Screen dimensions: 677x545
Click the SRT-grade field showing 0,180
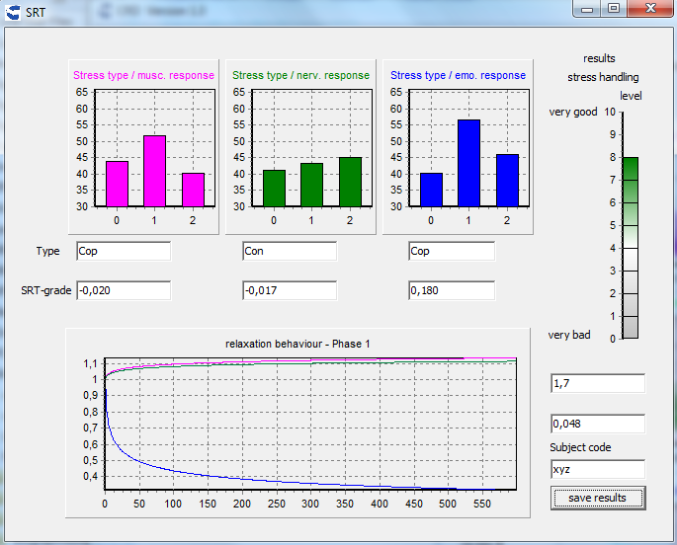(451, 291)
